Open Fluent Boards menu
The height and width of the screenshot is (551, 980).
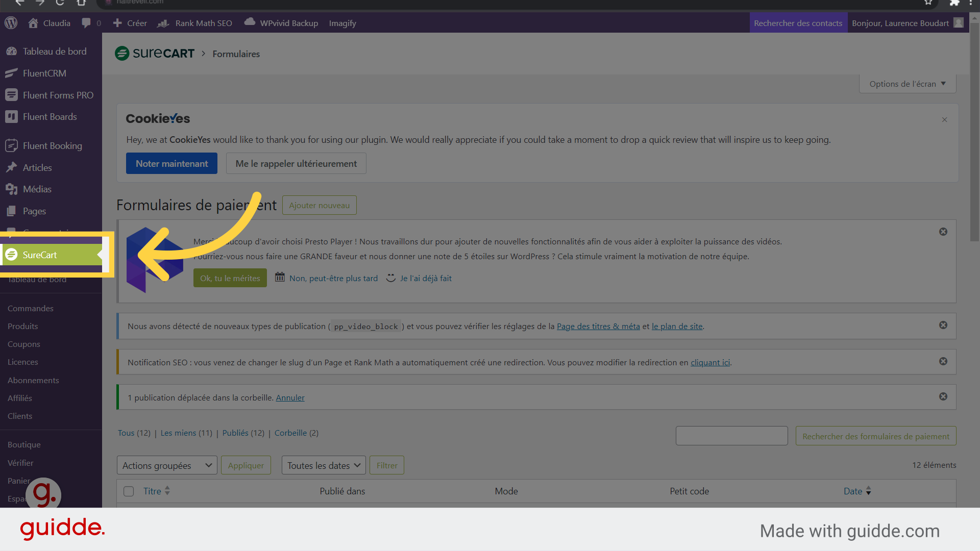click(51, 117)
